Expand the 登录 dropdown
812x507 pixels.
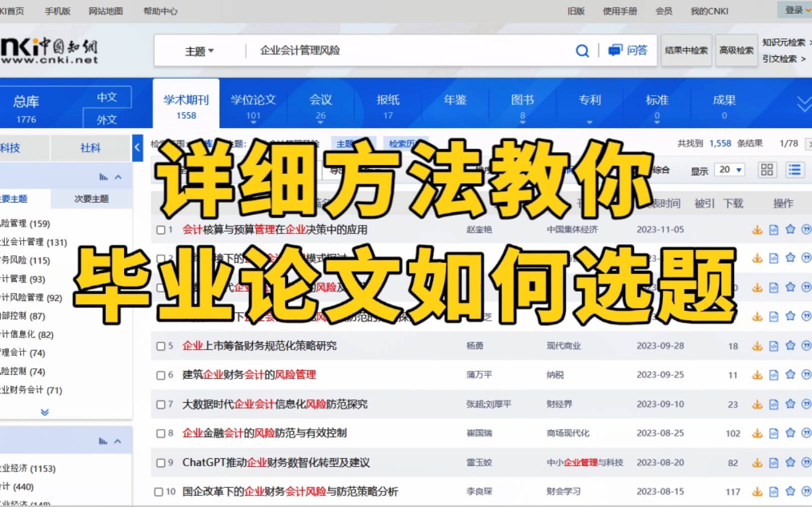coord(796,10)
